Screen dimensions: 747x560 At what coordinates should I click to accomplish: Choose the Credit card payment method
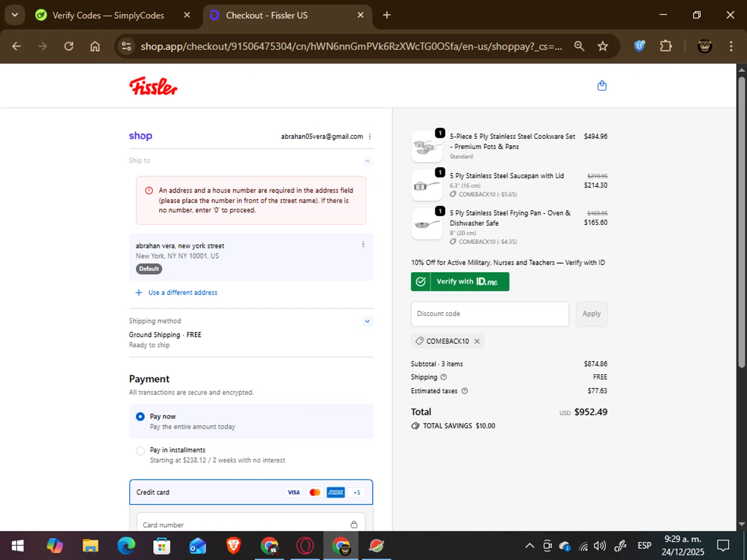251,492
